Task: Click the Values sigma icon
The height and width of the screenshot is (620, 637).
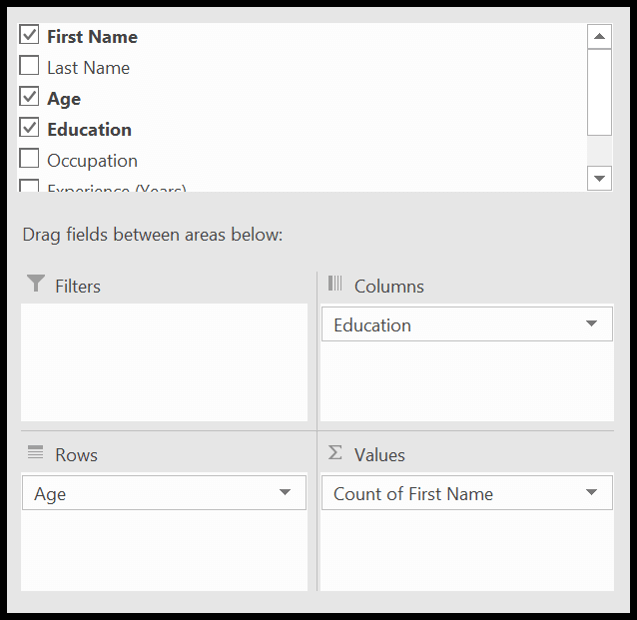Action: [335, 452]
